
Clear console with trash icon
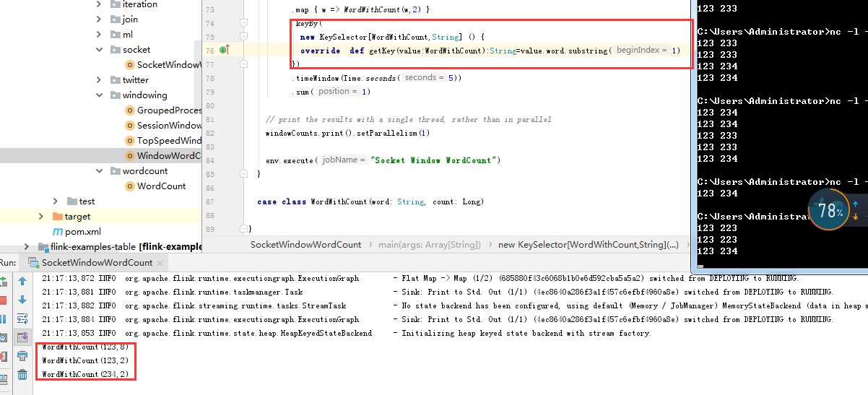point(22,375)
